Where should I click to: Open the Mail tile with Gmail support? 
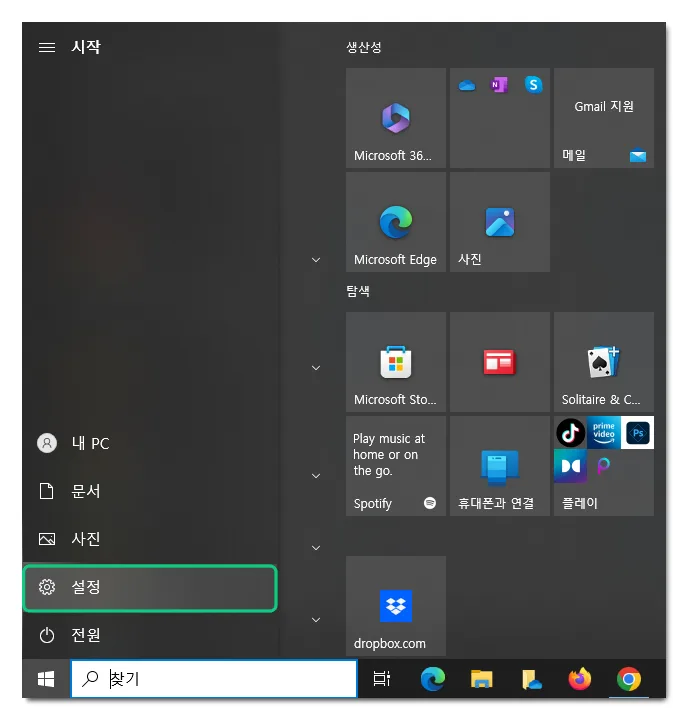point(603,118)
